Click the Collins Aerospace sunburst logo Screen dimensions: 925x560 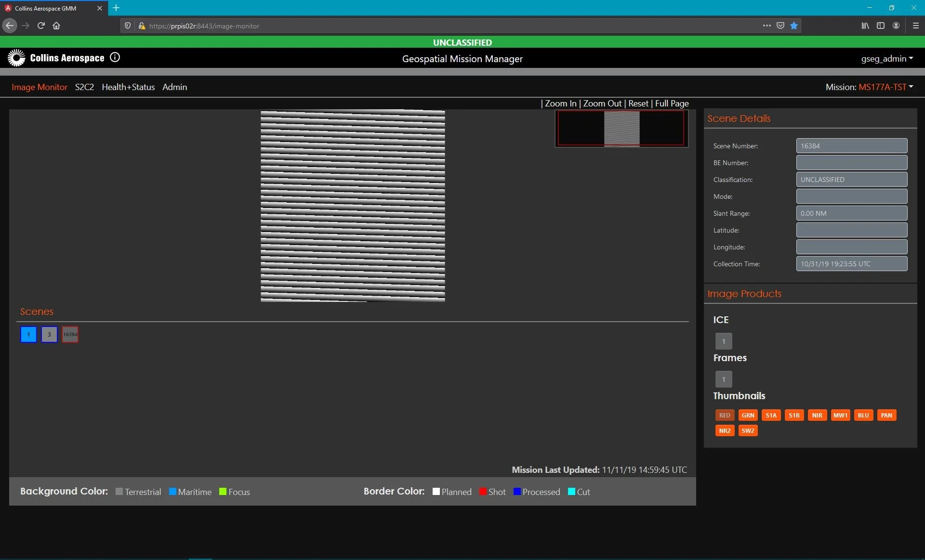click(x=16, y=58)
